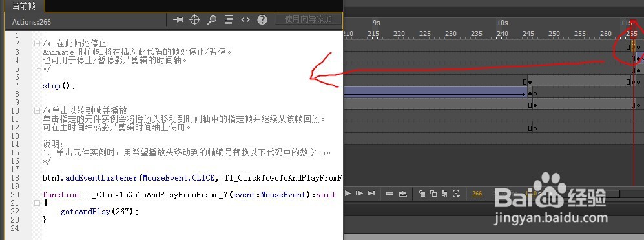Click the current frame value 266
This screenshot has width=644, height=240.
click(477, 194)
